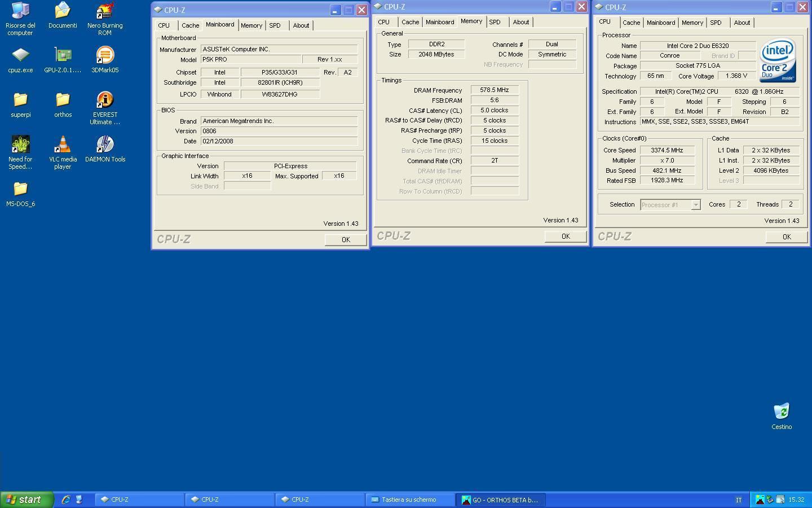Click the tray icon just left of the clock
Screen dimensions: 812x508
pos(780,500)
